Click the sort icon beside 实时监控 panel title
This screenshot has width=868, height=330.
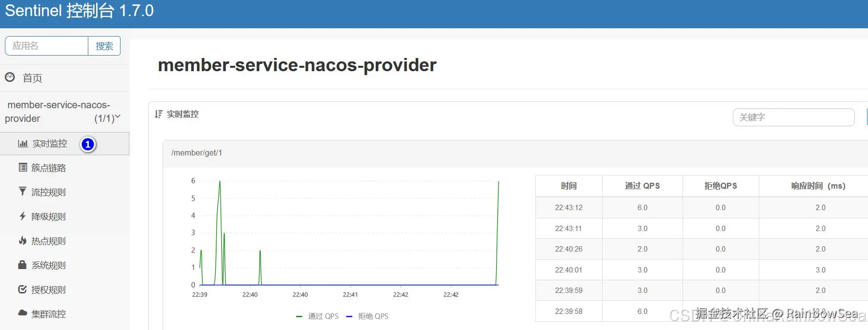(x=158, y=114)
